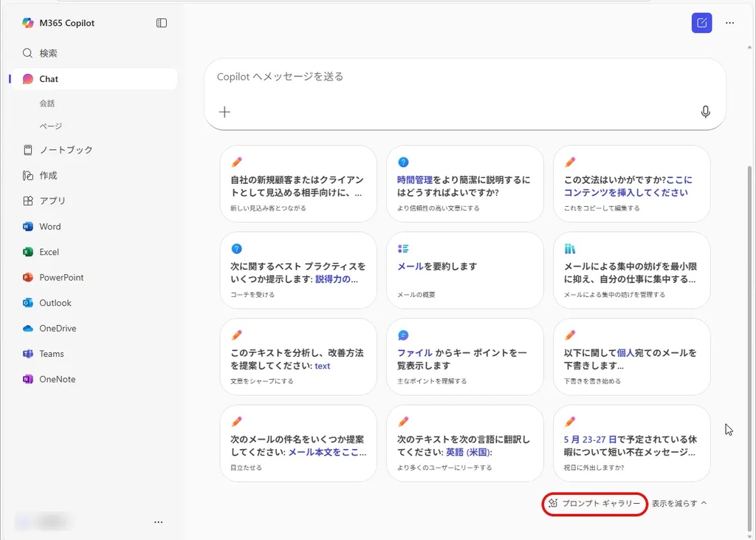Open the プロンプト ギャラリー button

594,503
